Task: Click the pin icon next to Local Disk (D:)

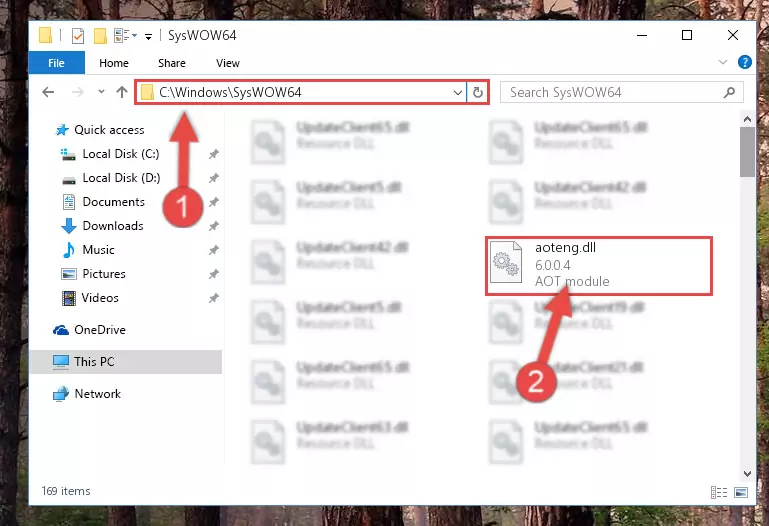Action: 213,178
